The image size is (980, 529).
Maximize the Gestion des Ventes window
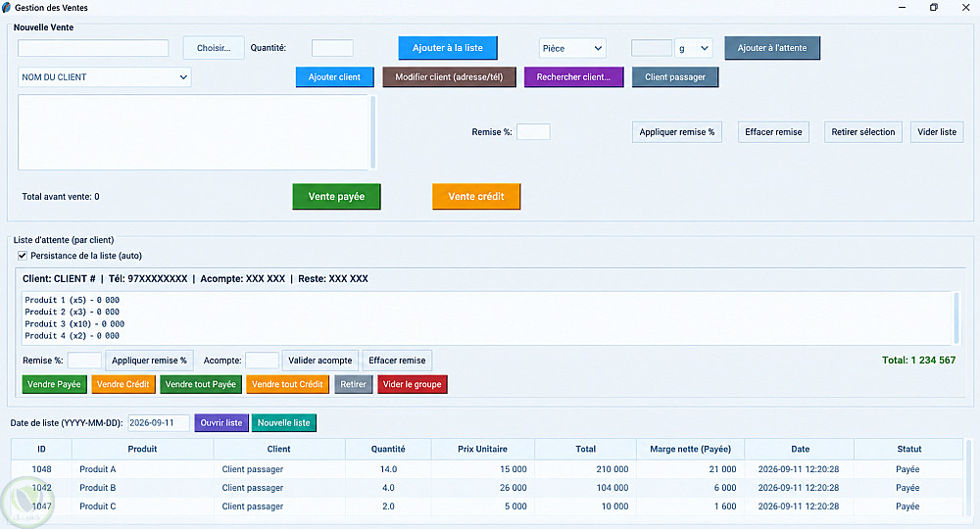(933, 8)
